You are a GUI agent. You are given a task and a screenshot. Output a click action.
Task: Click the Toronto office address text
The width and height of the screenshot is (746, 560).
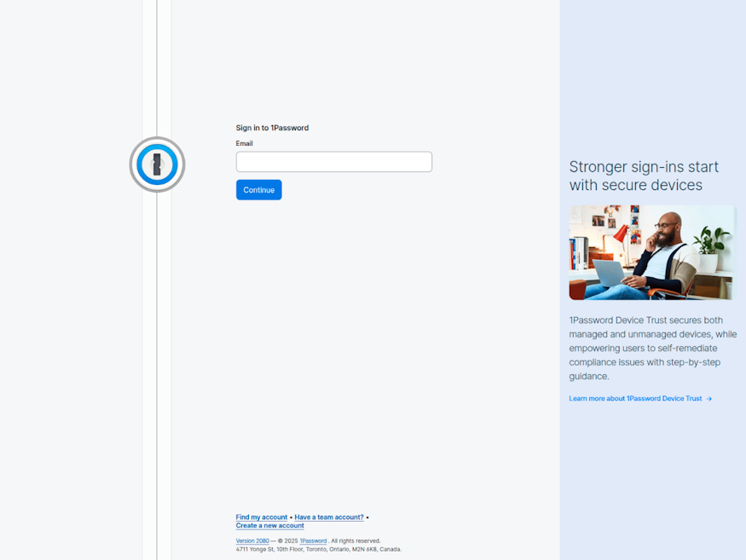(318, 550)
